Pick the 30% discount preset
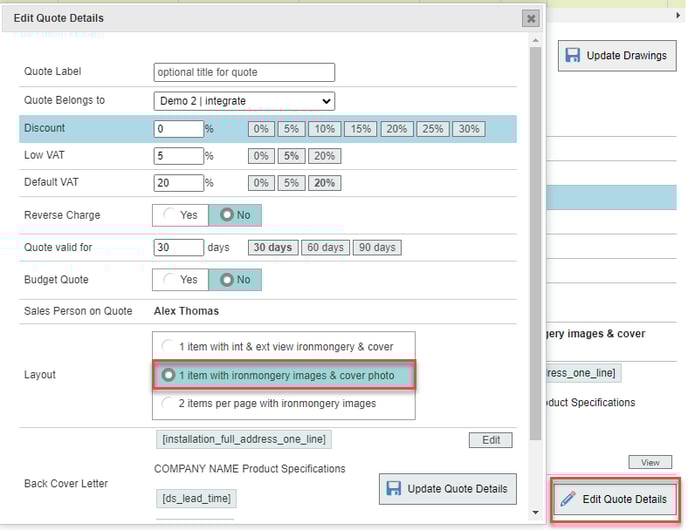Viewport: 688px width, 530px height. (467, 129)
